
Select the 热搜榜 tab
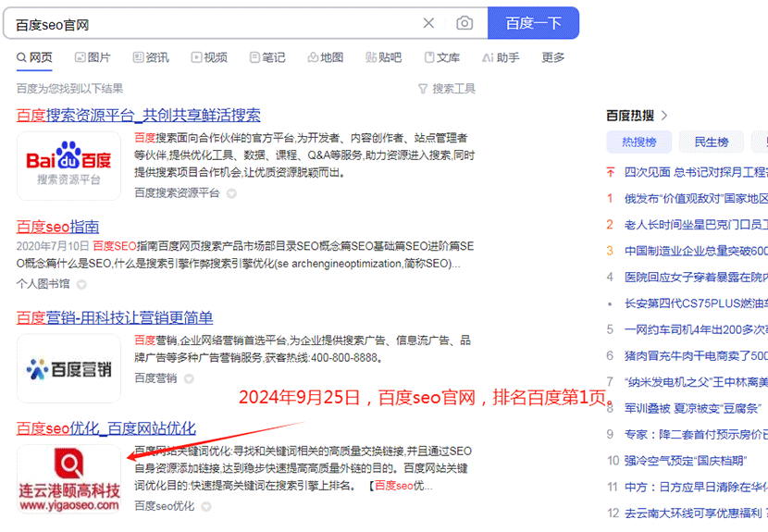[x=639, y=142]
